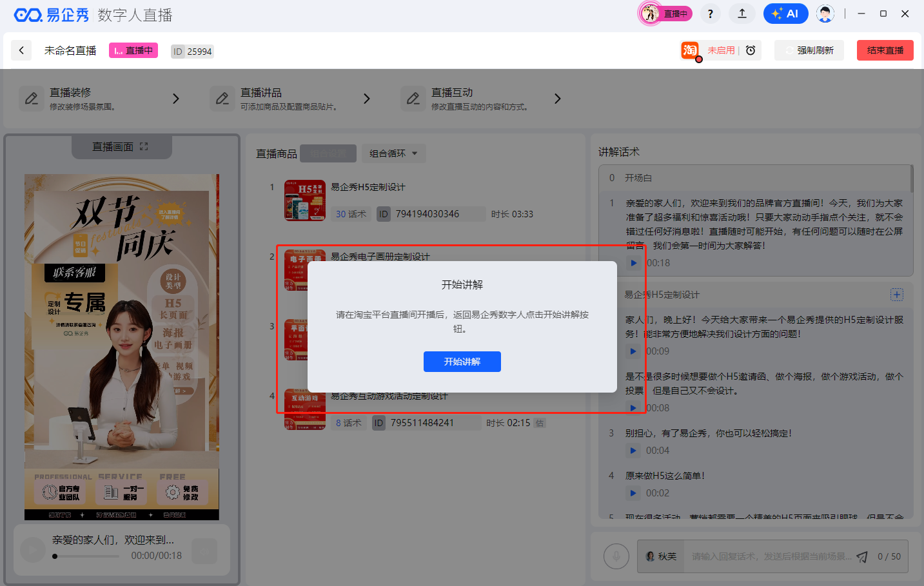
Task: Click the plus icon beside 易企秀H5定制设计 script
Action: (x=897, y=295)
